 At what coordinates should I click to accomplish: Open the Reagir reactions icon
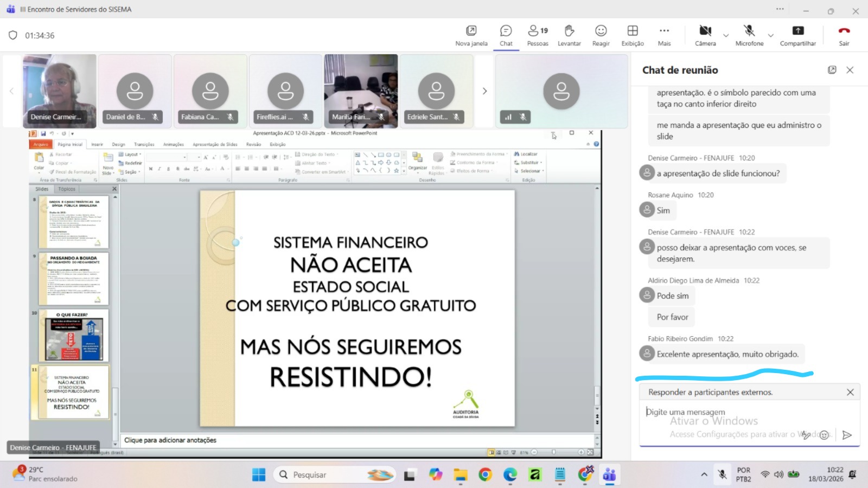(x=601, y=31)
